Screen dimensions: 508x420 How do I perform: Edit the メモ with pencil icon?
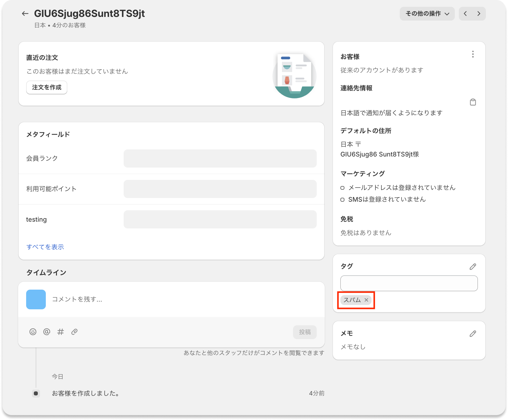[x=473, y=334]
